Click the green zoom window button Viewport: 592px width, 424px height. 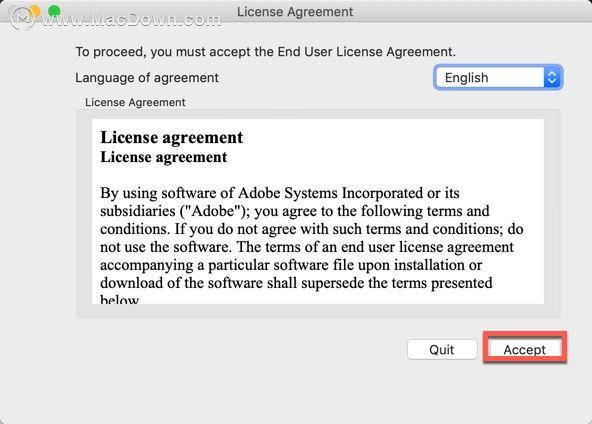[55, 11]
